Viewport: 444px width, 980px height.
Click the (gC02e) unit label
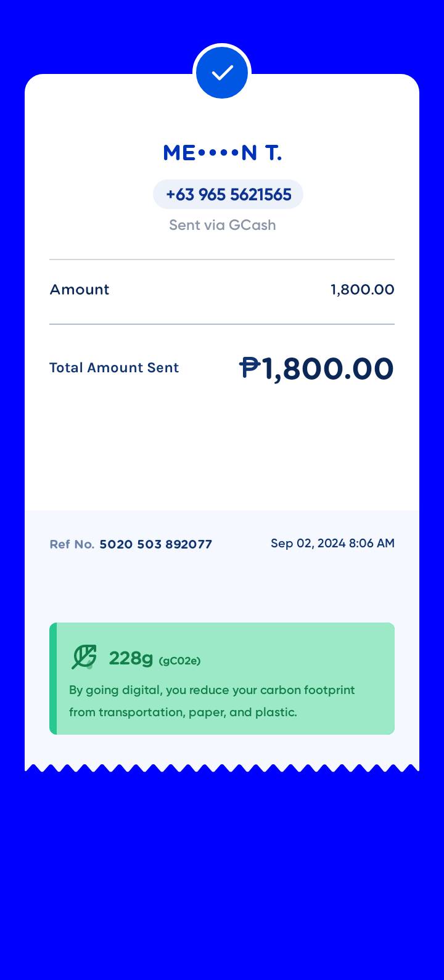[x=179, y=661]
